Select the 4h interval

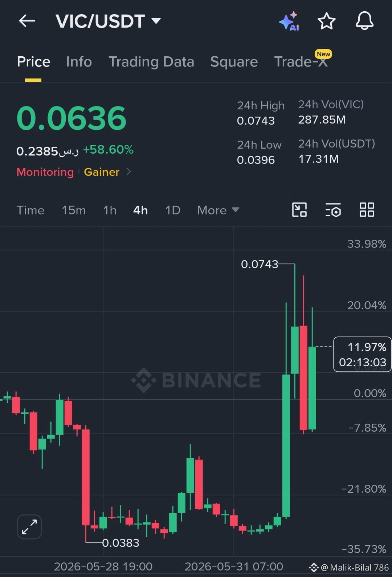coord(140,210)
